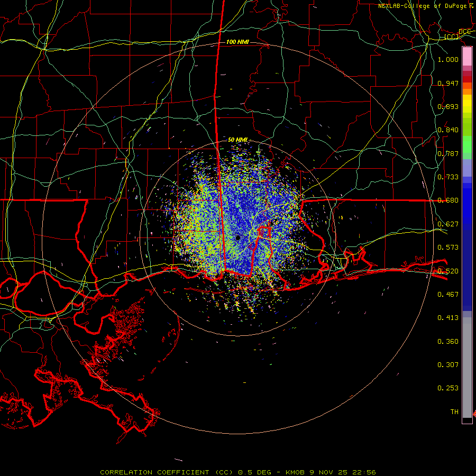Click the 0.5 DEG elevation text

[254, 472]
